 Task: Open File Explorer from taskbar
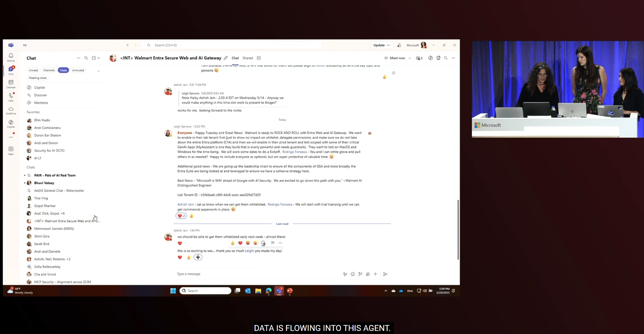click(x=258, y=291)
